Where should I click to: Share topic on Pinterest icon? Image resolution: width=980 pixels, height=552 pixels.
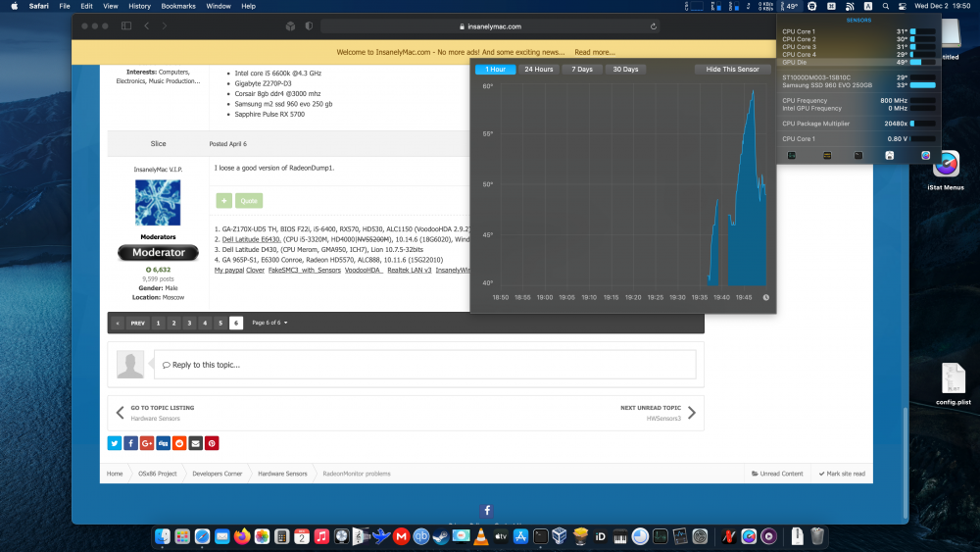(212, 443)
